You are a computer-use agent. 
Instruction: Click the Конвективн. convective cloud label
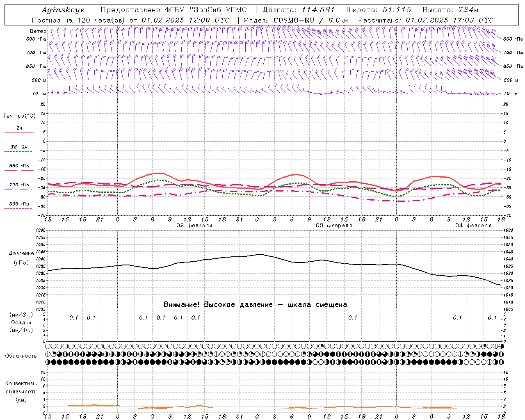click(x=21, y=383)
